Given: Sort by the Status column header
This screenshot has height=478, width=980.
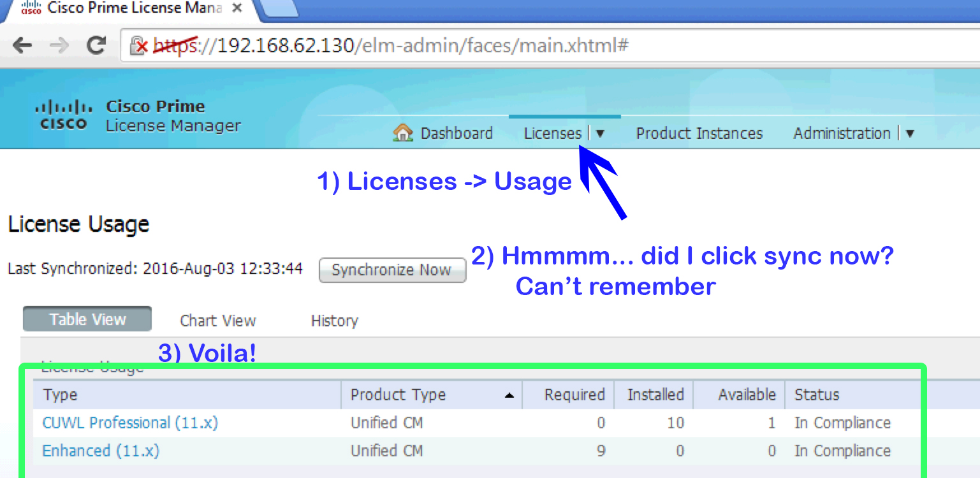Looking at the screenshot, I should point(817,395).
